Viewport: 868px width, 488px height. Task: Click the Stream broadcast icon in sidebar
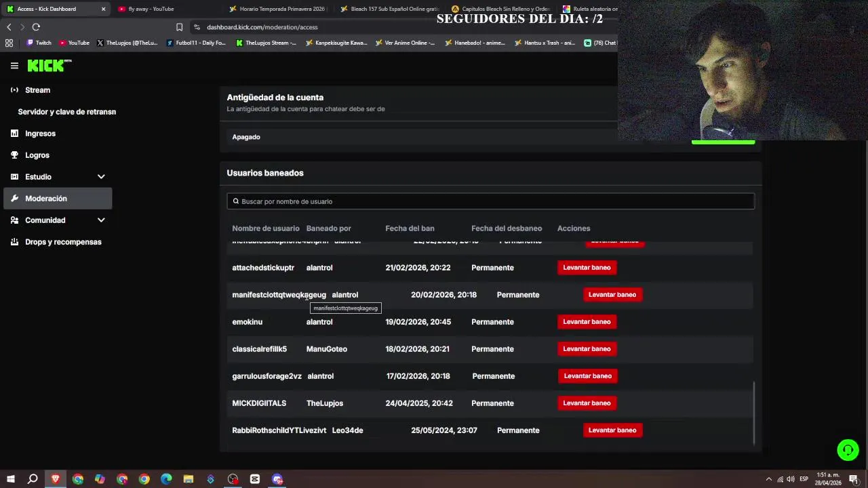click(x=14, y=90)
